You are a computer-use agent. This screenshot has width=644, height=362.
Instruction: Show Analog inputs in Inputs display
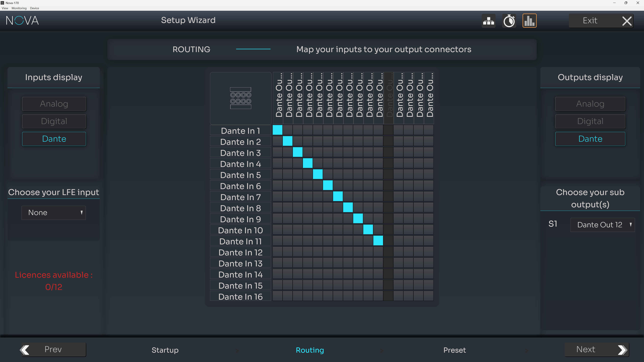click(x=54, y=104)
